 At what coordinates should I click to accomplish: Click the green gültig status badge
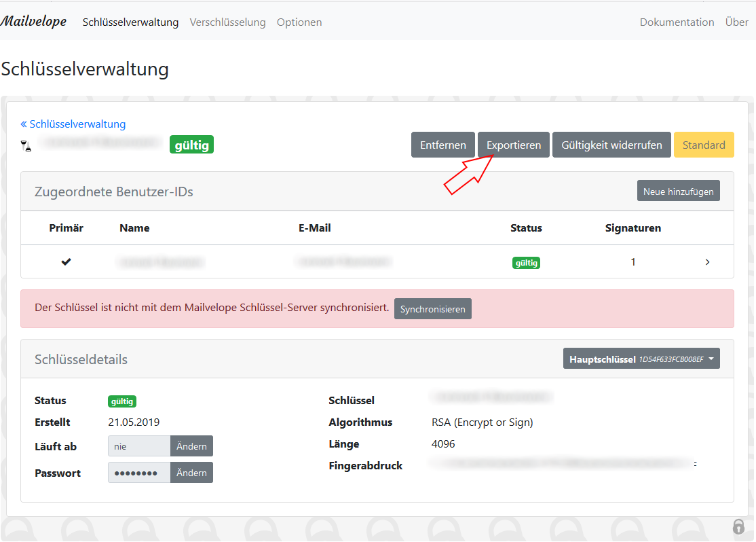tap(191, 144)
